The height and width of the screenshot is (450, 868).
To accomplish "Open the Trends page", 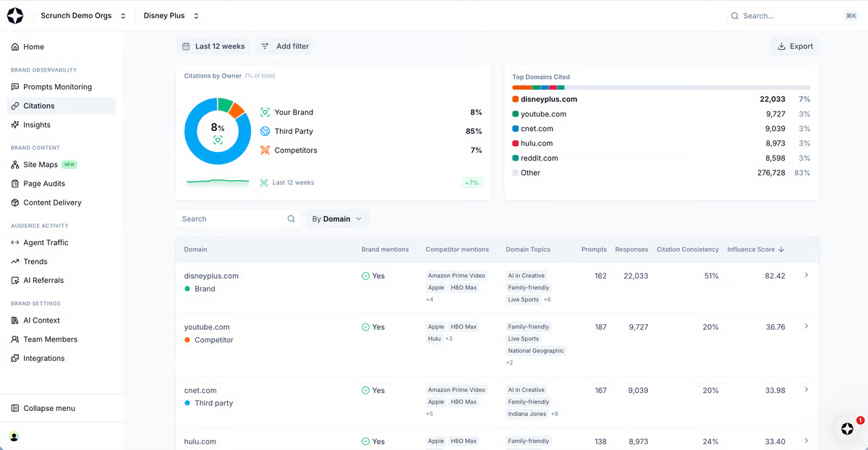I will 35,261.
